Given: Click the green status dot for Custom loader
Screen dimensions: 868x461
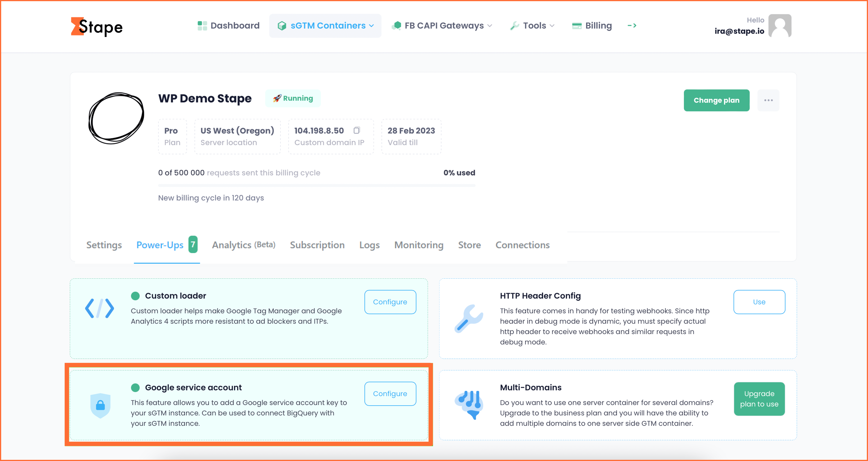Looking at the screenshot, I should click(x=135, y=296).
